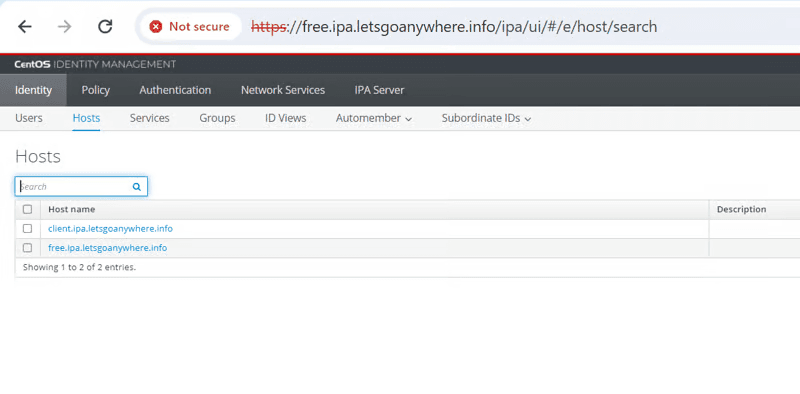Screen dimensions: 800x394
Task: Open the IPA Server tab
Action: [x=379, y=90]
